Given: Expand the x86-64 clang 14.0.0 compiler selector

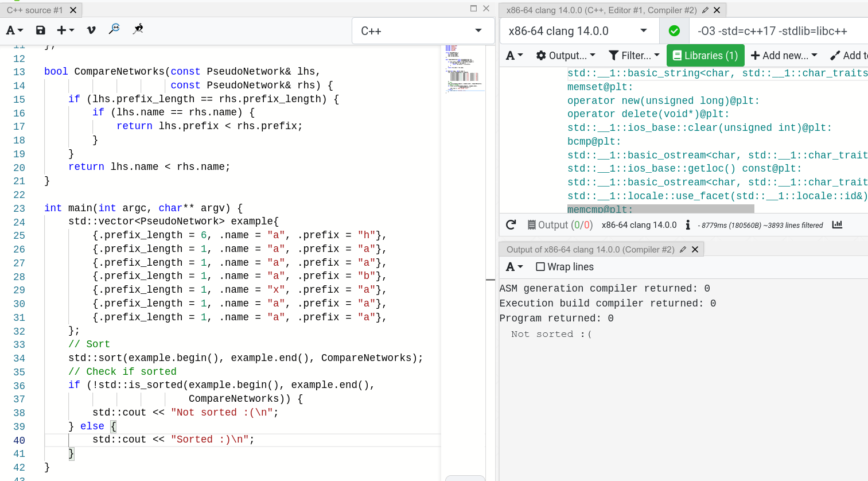Looking at the screenshot, I should [x=578, y=31].
